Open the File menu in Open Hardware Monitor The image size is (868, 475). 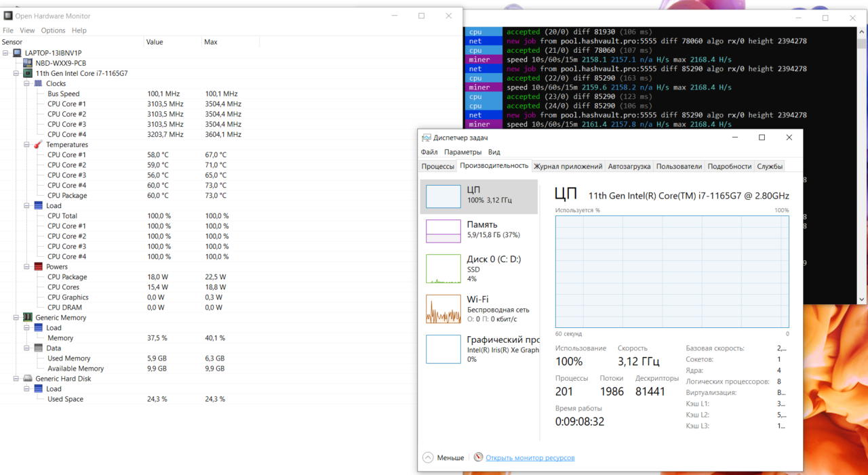pyautogui.click(x=8, y=30)
